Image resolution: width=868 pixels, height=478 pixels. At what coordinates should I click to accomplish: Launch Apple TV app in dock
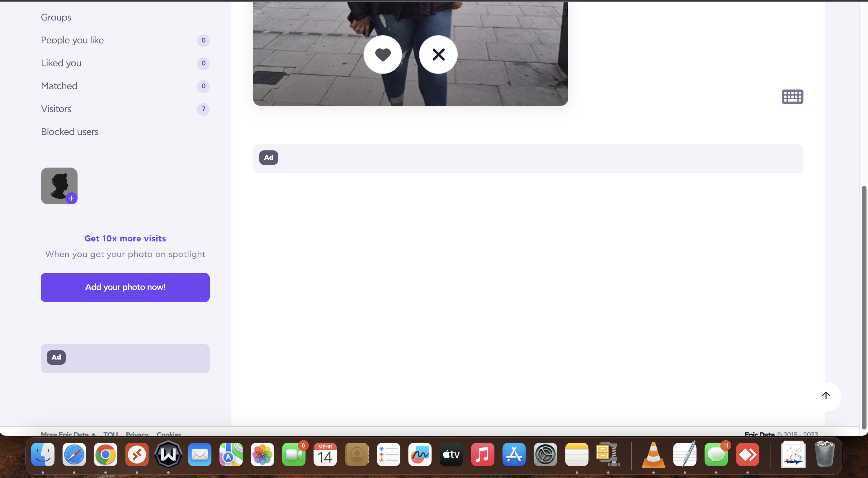tap(451, 455)
